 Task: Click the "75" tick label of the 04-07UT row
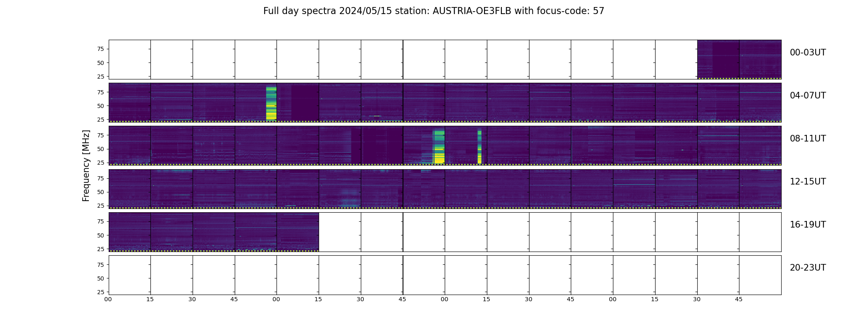[100, 92]
